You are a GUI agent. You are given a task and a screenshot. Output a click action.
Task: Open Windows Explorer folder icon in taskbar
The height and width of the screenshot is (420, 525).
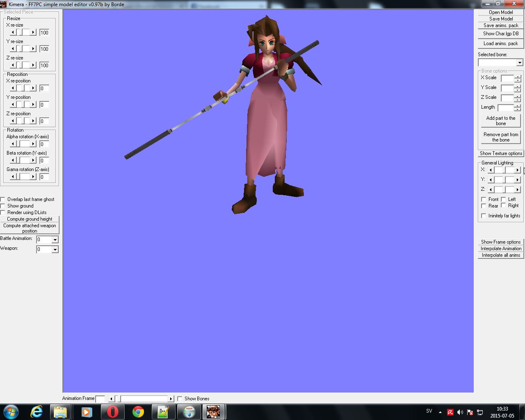click(x=60, y=412)
